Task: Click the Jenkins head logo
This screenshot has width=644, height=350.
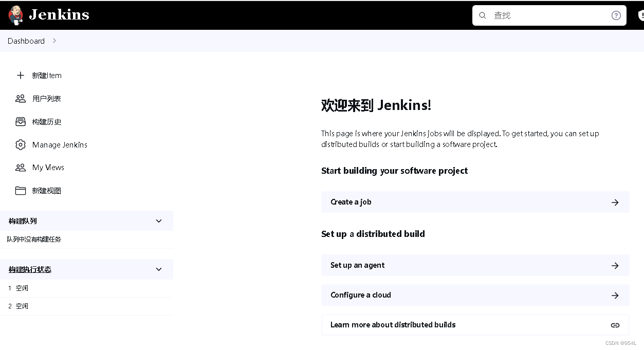Action: [x=15, y=14]
